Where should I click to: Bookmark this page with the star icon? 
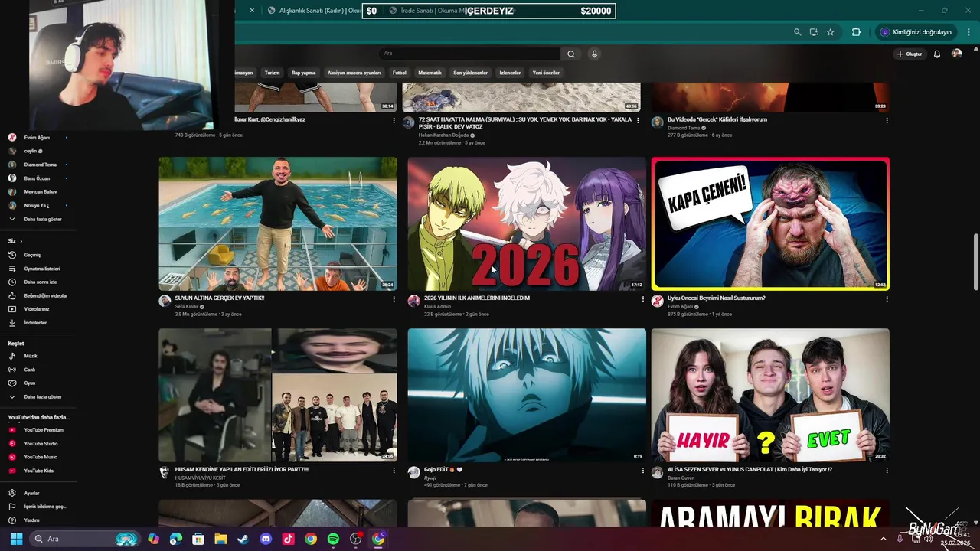(x=830, y=32)
